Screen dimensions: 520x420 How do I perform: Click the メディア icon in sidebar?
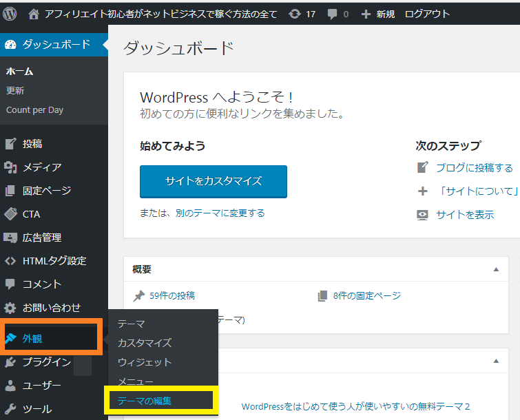(x=10, y=167)
